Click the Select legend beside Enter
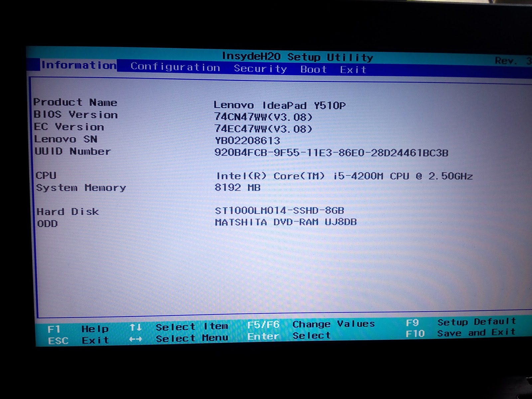The width and height of the screenshot is (532, 399). (312, 336)
